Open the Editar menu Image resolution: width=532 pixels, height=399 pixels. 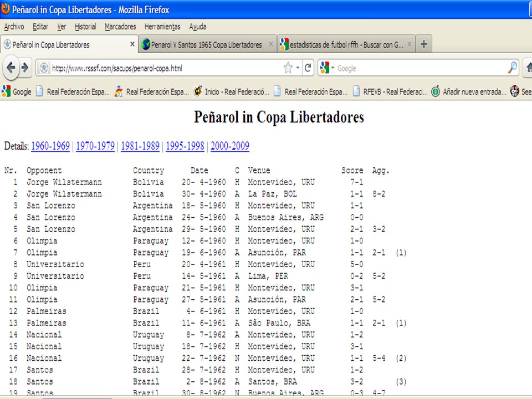click(x=40, y=27)
